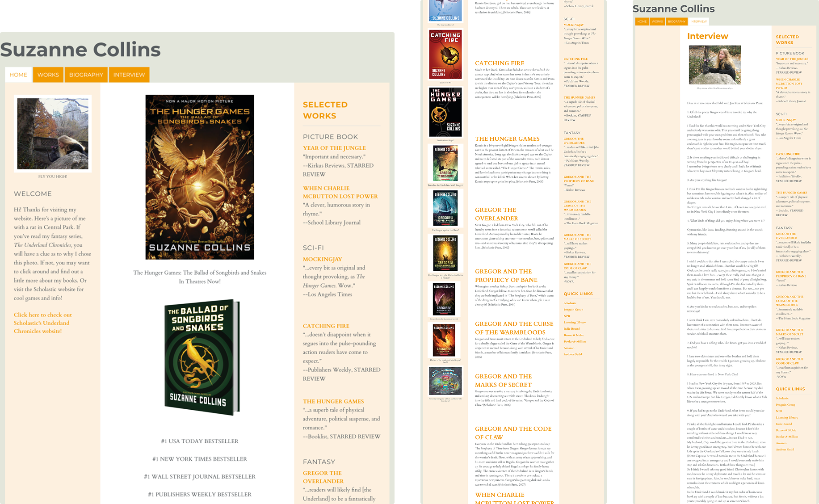Click the Marks of Secret cover thumbnail
Image resolution: width=819 pixels, height=504 pixels.
pos(444,299)
